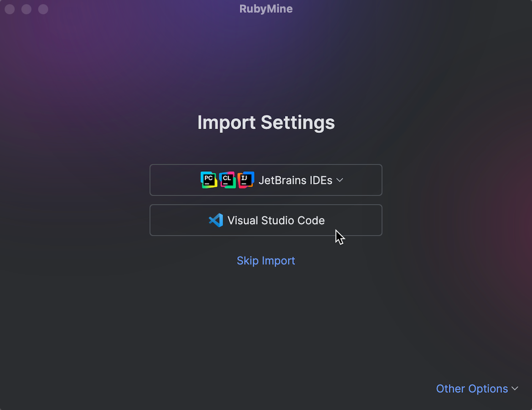
Task: Select the Import Settings heading
Action: pos(266,122)
